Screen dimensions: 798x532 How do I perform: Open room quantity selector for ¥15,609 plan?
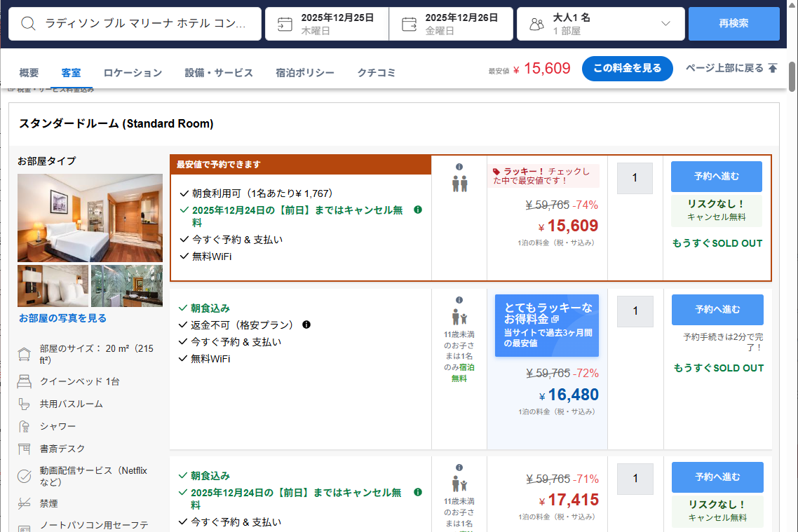coord(635,178)
